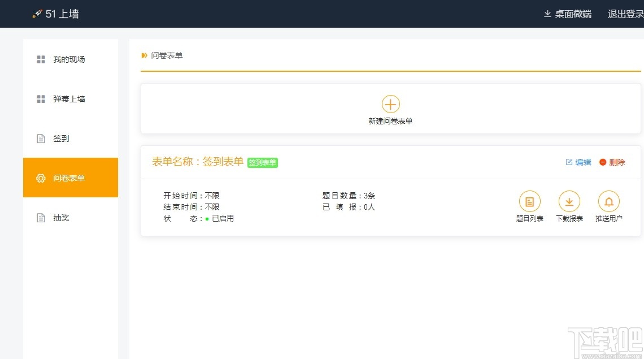Click the 下载报表 download report icon
Viewport: 644px width, 359px height.
click(x=569, y=201)
